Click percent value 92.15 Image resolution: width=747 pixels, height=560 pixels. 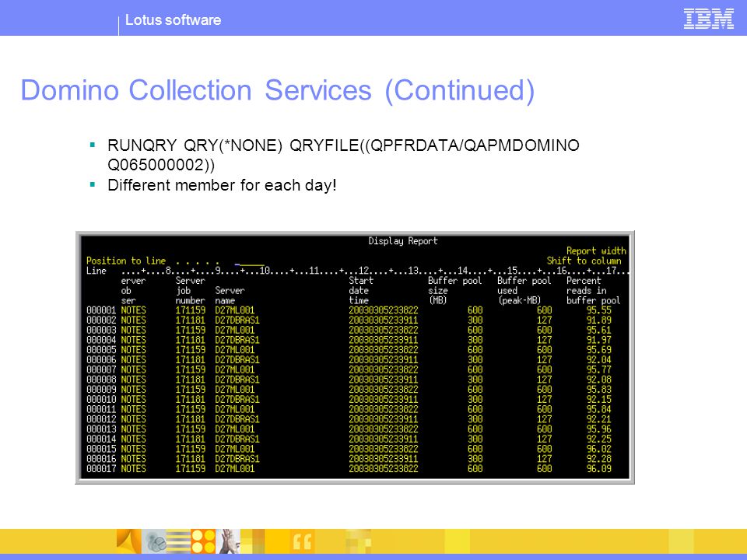598,400
